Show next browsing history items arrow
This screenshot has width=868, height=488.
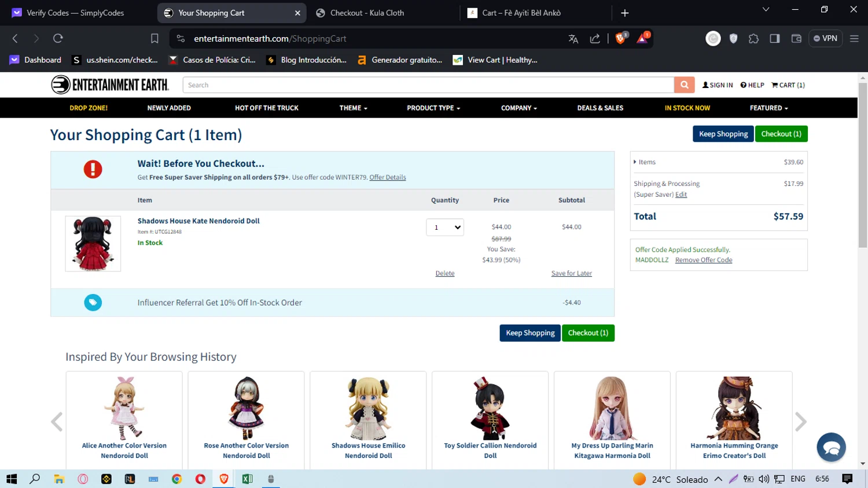coord(800,422)
